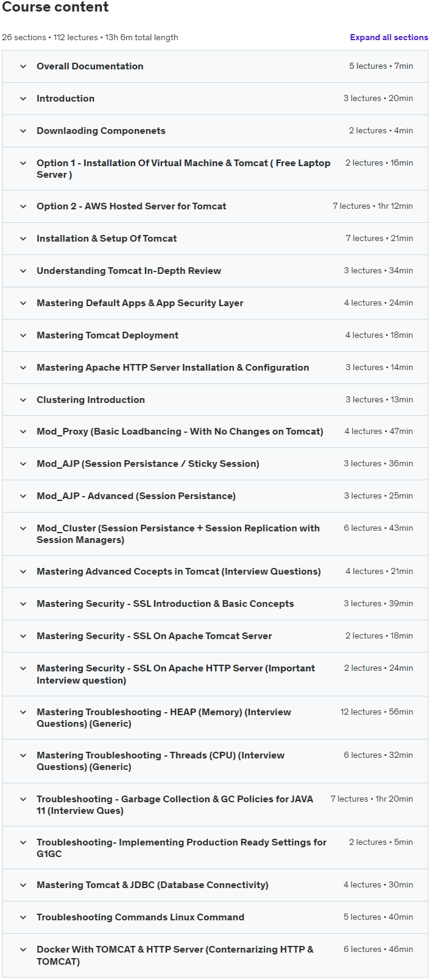
Task: Click the Expand all sections link
Action: pos(389,37)
